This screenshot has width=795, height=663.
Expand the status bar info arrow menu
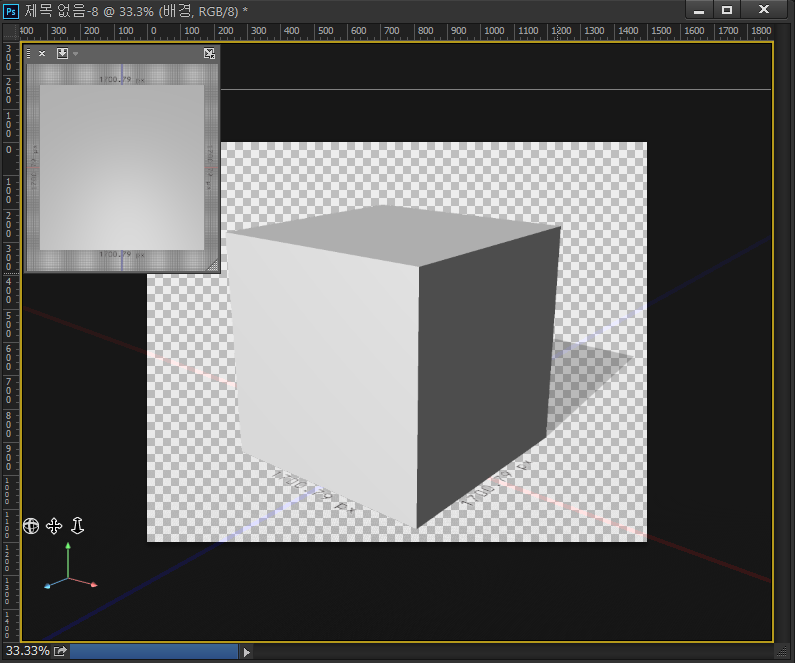(247, 652)
